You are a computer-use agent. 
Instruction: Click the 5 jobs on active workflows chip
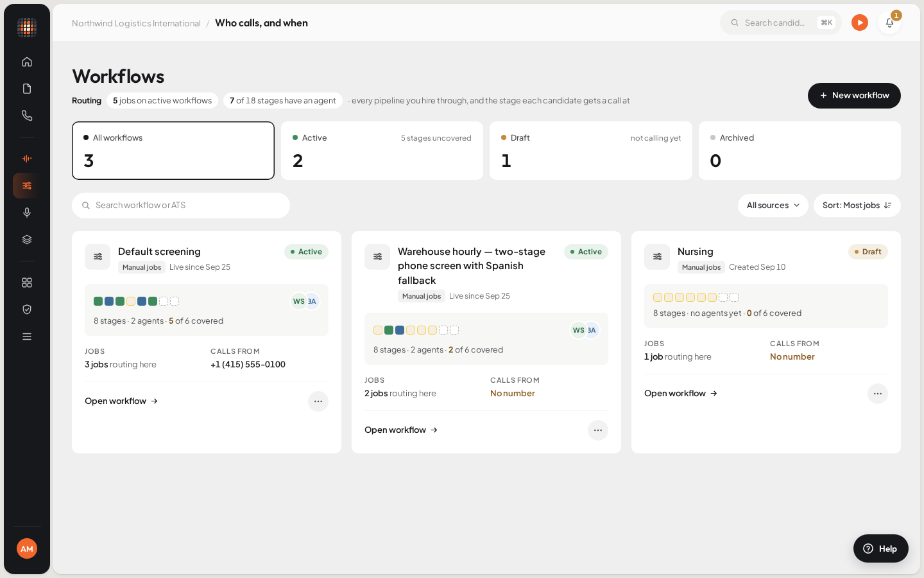tap(162, 101)
